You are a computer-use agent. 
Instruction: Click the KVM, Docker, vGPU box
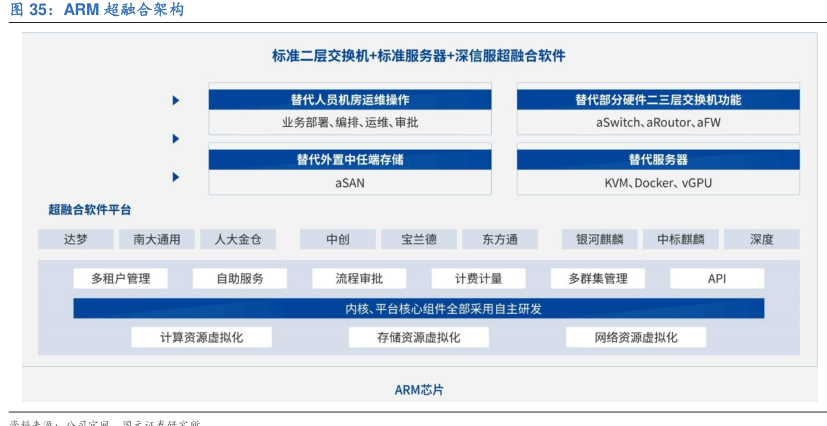658,183
